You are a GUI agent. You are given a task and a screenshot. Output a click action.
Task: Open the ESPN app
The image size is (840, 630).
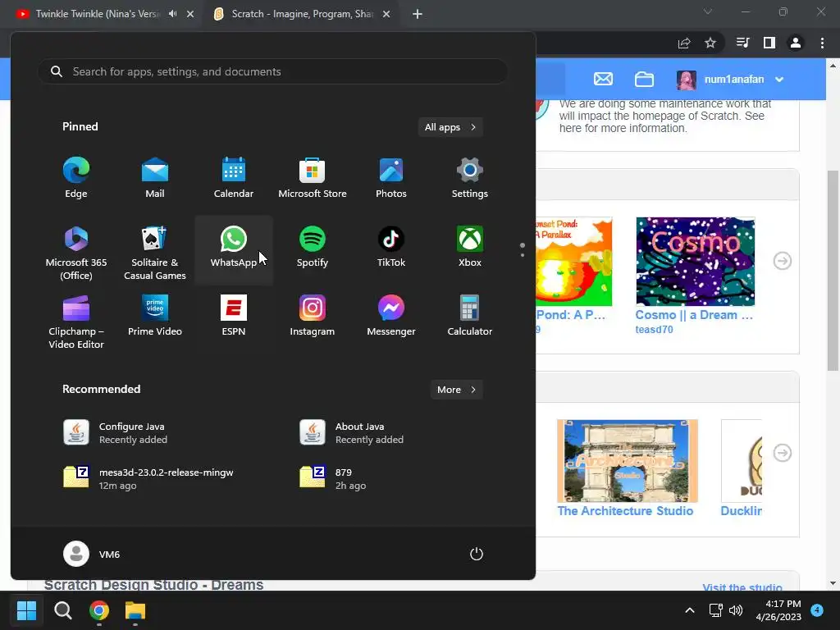(x=234, y=317)
